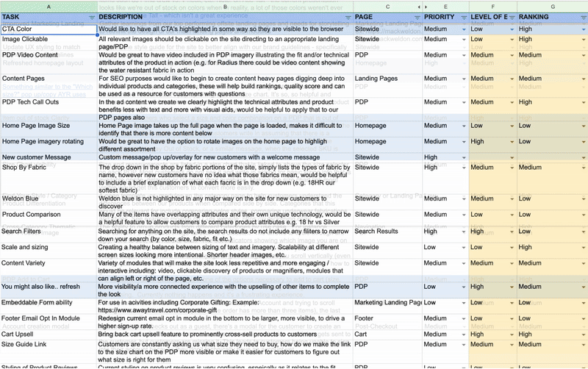Open Priority dropdown for Search Filters row

464,232
